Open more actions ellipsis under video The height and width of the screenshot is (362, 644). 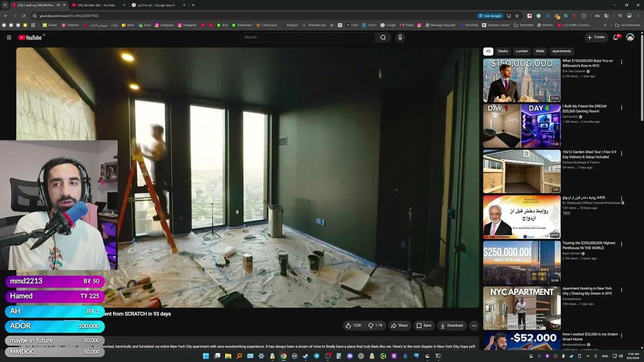(474, 325)
